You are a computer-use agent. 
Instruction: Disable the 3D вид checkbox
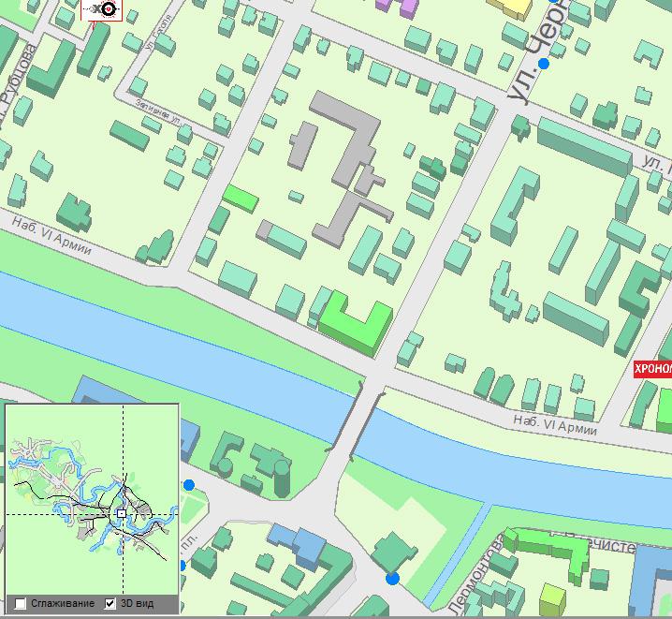110,604
